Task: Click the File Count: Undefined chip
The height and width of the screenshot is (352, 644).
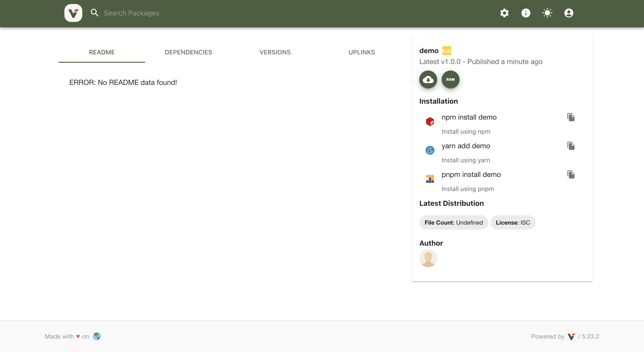Action: [453, 223]
